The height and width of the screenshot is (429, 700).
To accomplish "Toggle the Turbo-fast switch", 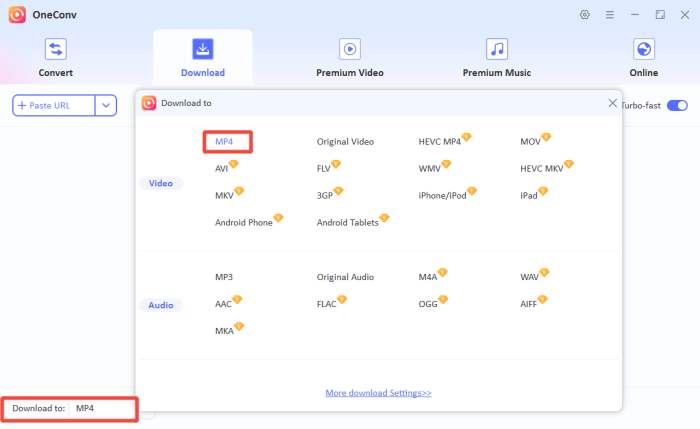I will tap(677, 105).
